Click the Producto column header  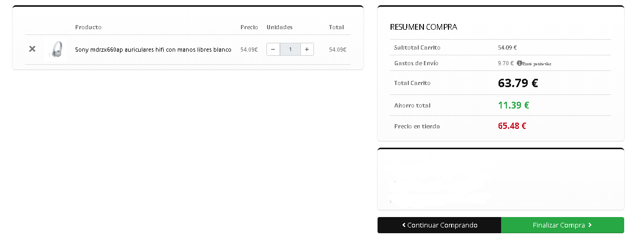88,27
